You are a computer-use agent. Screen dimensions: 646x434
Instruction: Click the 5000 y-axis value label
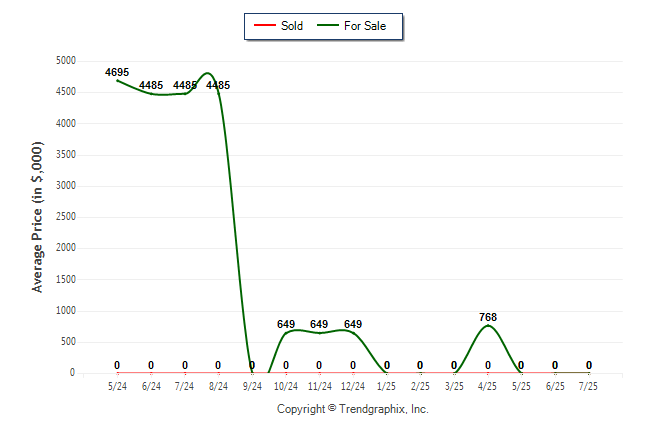66,61
